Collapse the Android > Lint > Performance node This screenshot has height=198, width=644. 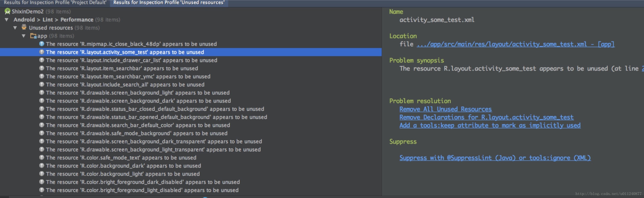tap(7, 19)
